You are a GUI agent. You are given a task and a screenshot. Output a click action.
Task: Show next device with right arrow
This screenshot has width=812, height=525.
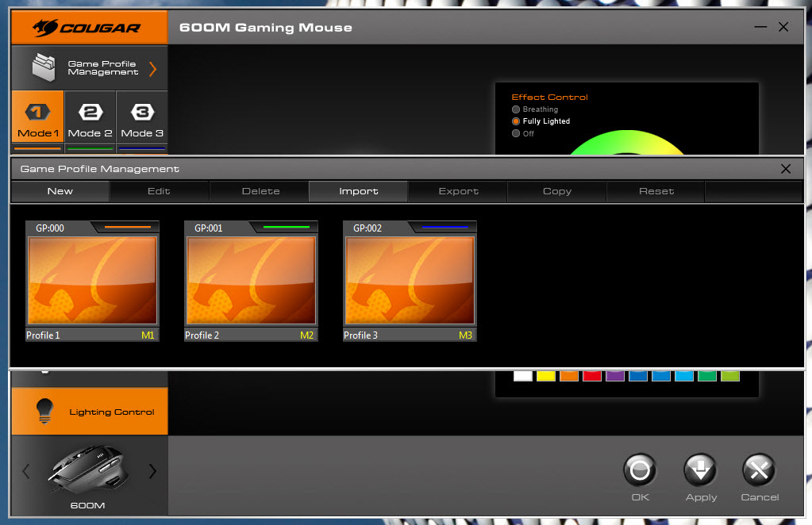[x=152, y=471]
